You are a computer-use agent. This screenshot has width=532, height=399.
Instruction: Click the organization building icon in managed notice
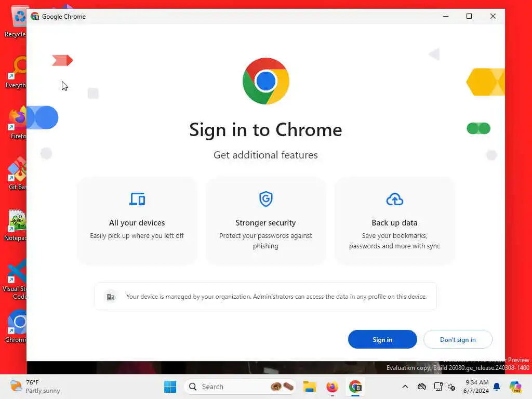click(x=111, y=297)
